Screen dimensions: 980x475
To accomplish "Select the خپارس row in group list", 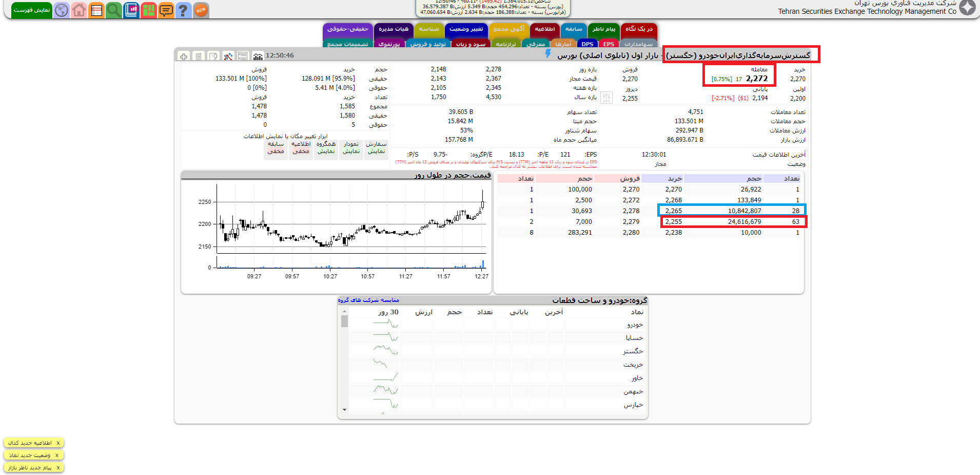I will pyautogui.click(x=498, y=405).
